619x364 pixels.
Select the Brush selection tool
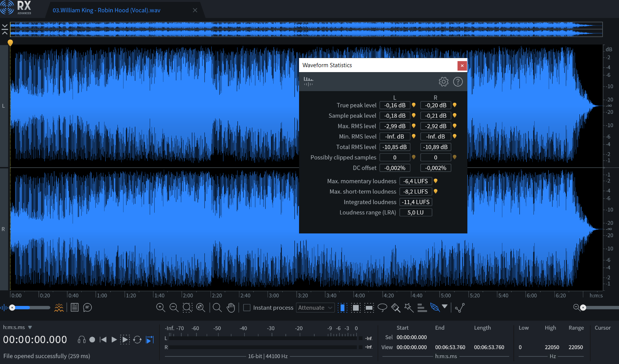tap(396, 307)
